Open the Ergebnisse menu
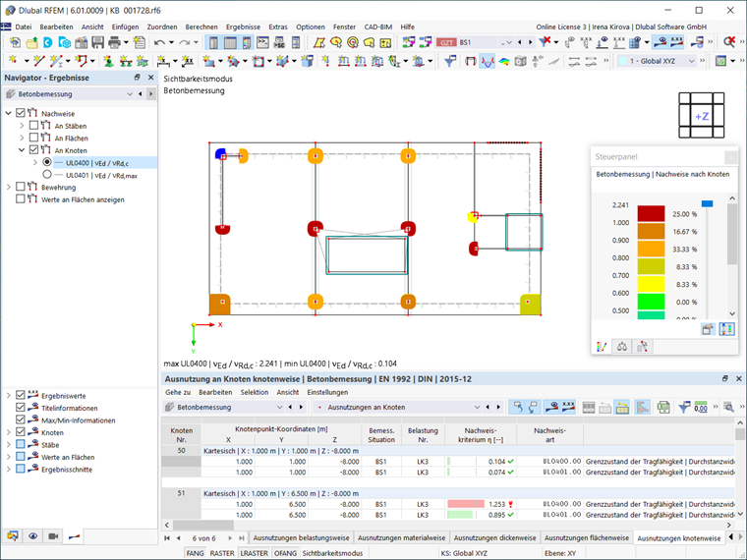The height and width of the screenshot is (560, 747). [243, 28]
